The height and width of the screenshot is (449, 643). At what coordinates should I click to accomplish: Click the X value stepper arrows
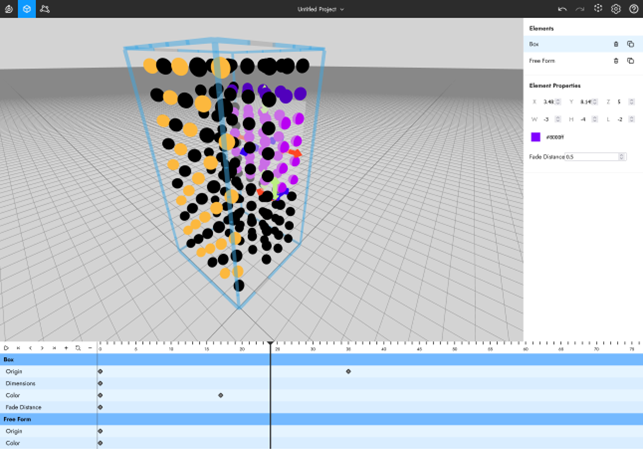point(558,102)
